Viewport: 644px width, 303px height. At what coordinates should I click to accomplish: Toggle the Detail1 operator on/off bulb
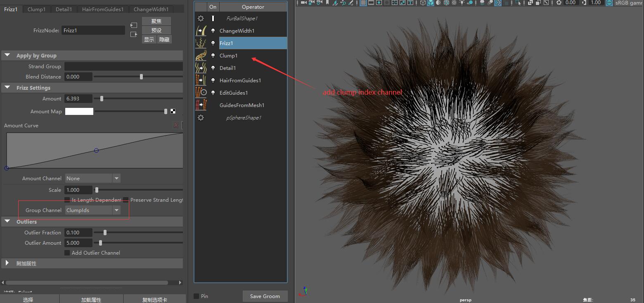point(213,68)
